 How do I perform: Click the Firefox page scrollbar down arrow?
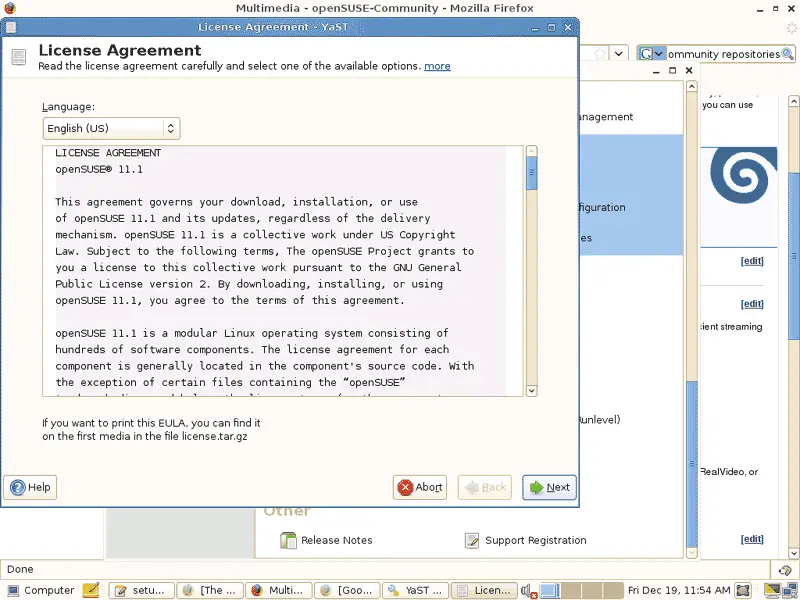(x=794, y=553)
